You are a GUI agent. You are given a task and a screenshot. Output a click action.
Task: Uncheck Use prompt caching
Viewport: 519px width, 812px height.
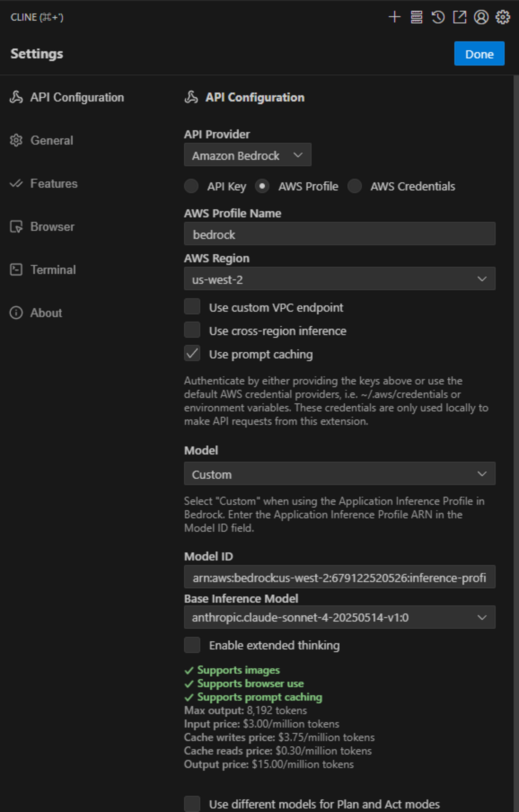click(192, 354)
